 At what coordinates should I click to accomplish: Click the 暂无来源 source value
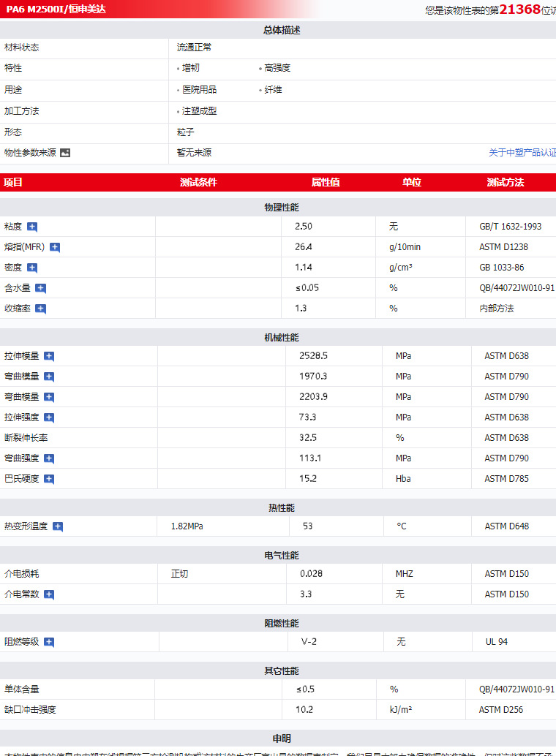coord(194,152)
